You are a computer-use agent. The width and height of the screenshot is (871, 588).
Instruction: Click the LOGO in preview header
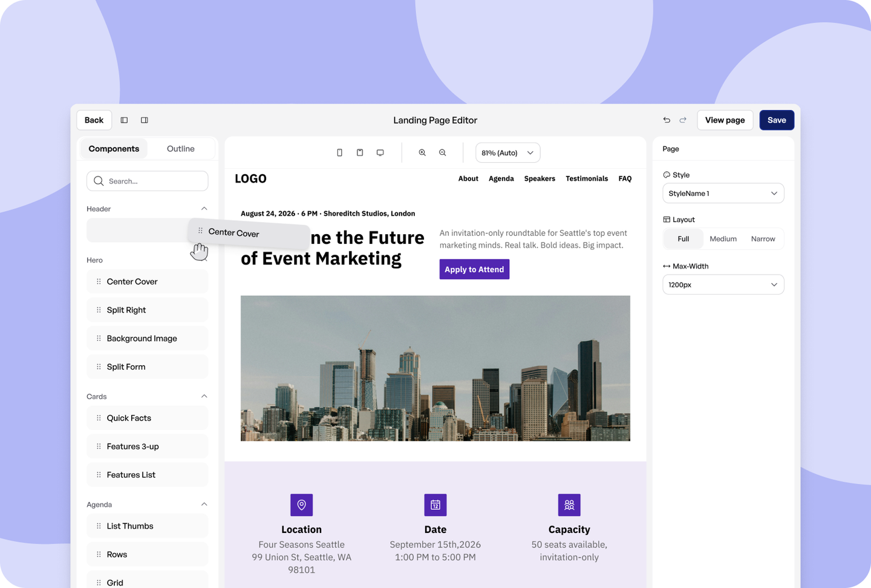point(250,178)
